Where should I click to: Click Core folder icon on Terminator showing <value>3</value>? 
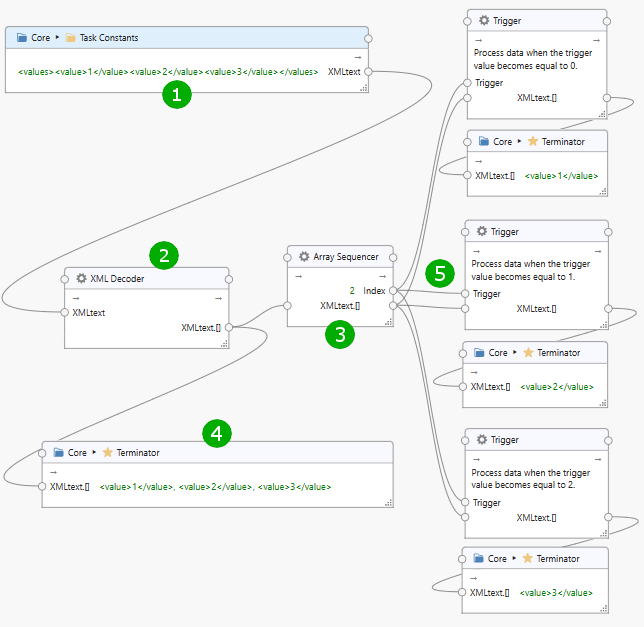[x=478, y=558]
